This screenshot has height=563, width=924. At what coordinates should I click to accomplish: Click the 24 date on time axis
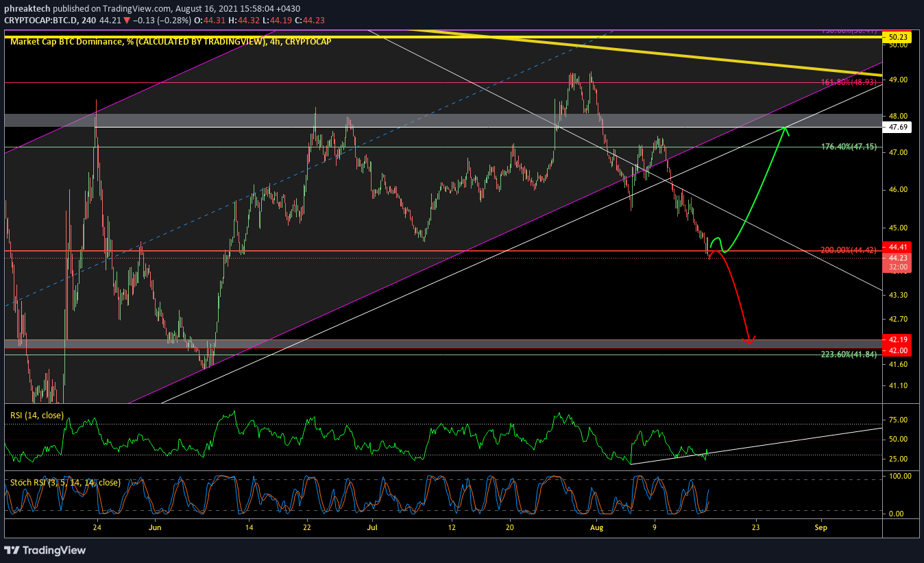pyautogui.click(x=97, y=528)
